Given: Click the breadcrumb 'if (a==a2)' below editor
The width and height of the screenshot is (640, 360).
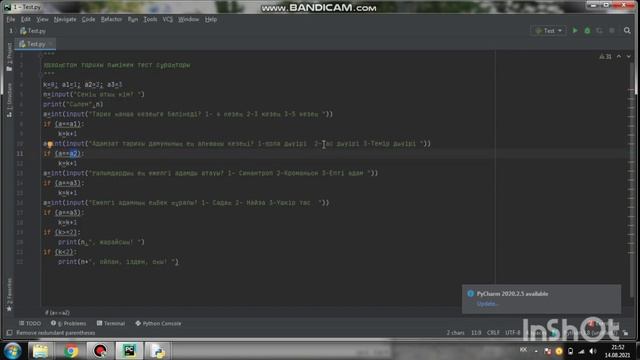Looking at the screenshot, I should pyautogui.click(x=57, y=313).
